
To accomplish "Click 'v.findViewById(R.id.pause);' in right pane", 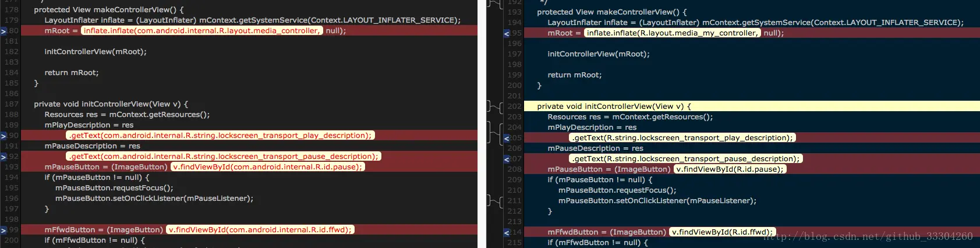I will 730,169.
